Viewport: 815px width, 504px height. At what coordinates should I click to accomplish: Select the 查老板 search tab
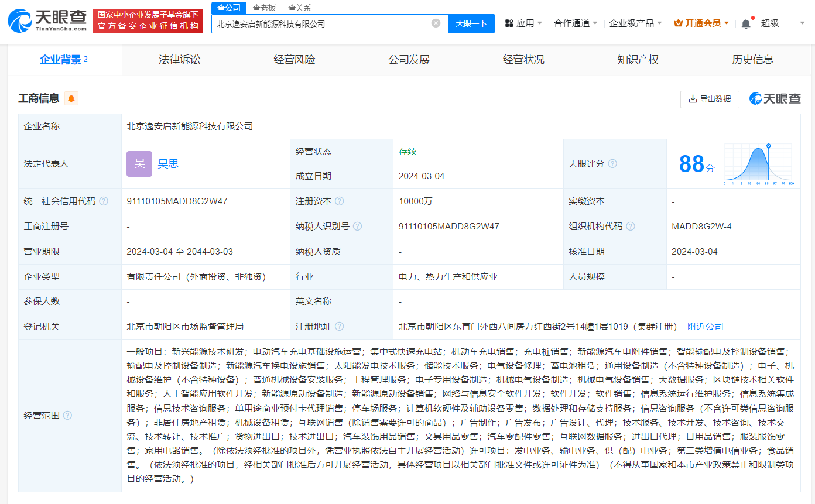pos(264,8)
